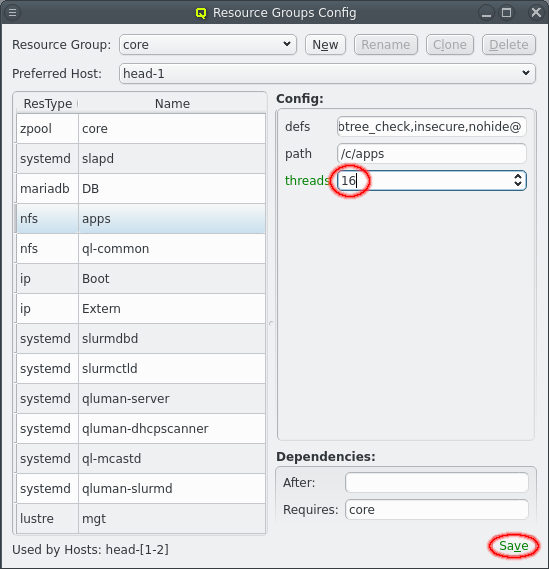
Task: Click the Clone button
Action: click(x=450, y=45)
